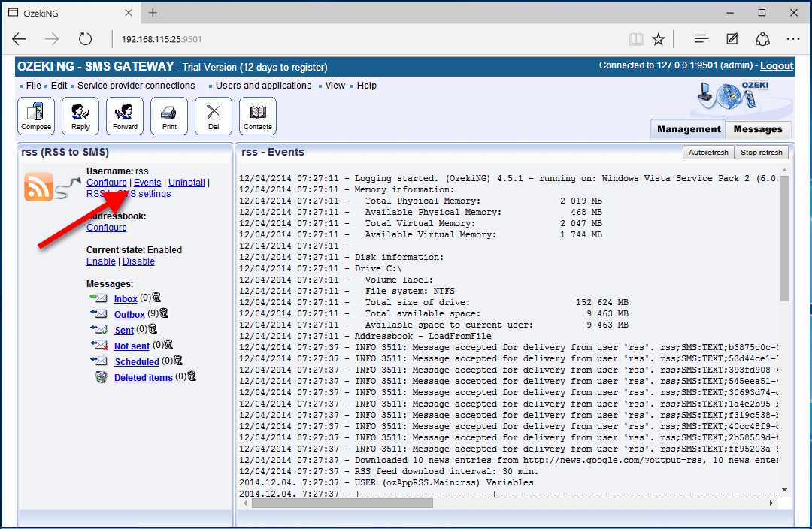The image size is (812, 529).
Task: Open the rss user Configure link
Action: [x=107, y=182]
